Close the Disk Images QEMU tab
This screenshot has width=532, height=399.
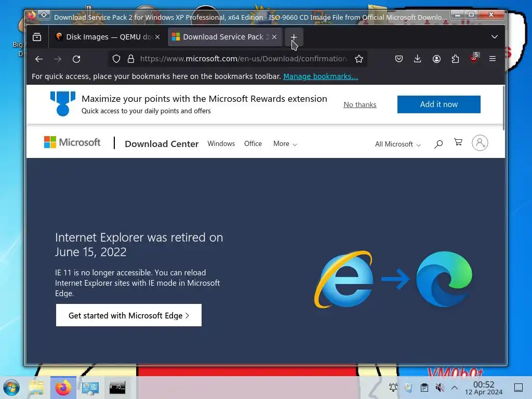tap(157, 37)
